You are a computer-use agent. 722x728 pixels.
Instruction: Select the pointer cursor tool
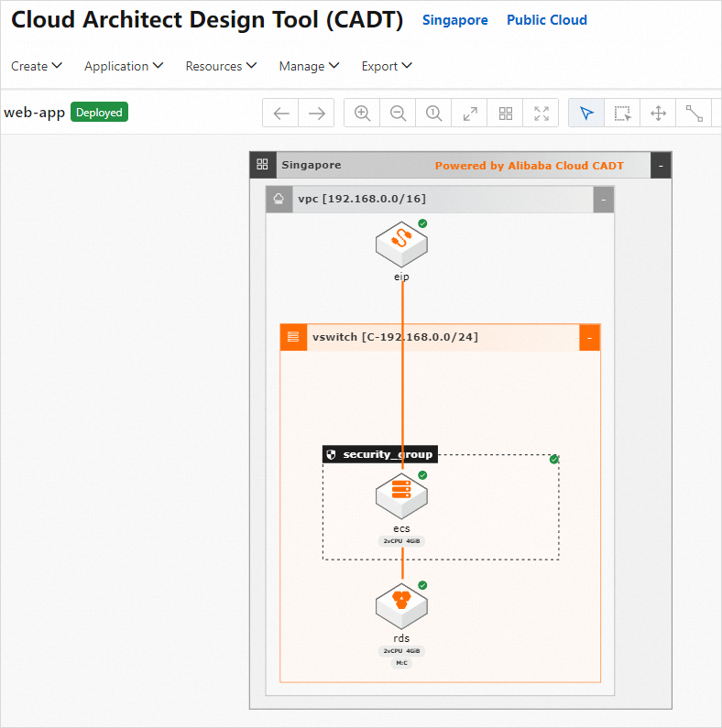coord(586,113)
